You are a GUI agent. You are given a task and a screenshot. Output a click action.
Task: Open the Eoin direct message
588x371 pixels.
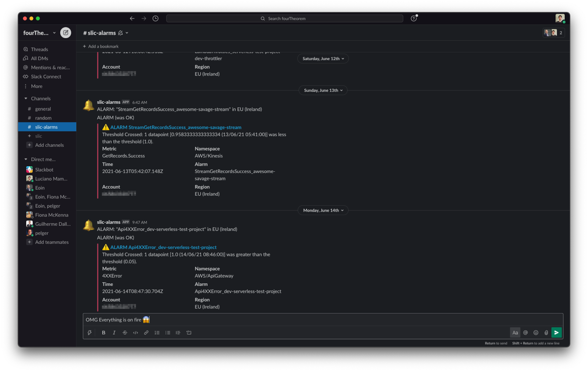coord(40,188)
